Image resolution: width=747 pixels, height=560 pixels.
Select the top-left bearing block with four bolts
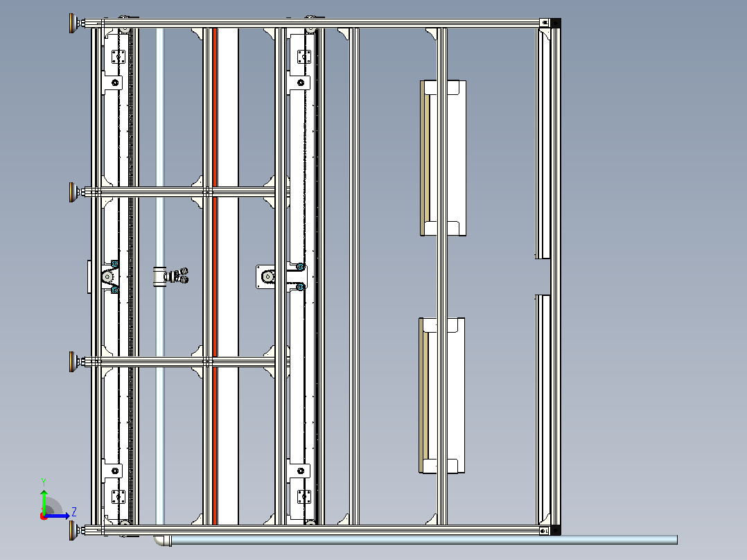[x=118, y=57]
